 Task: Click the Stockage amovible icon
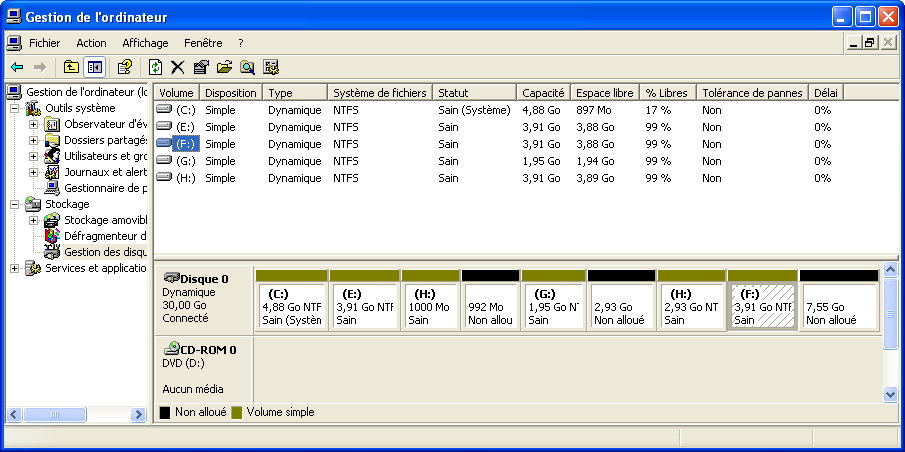(x=53, y=220)
